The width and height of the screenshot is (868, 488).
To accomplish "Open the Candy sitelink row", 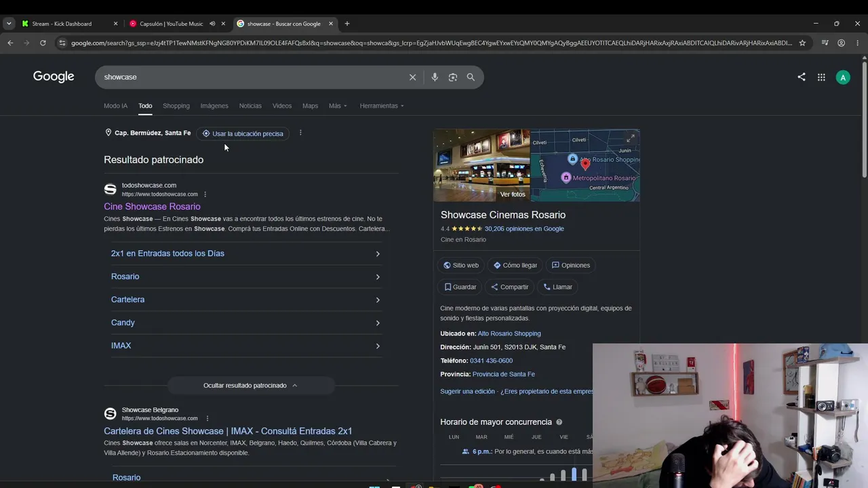I will 245,323.
